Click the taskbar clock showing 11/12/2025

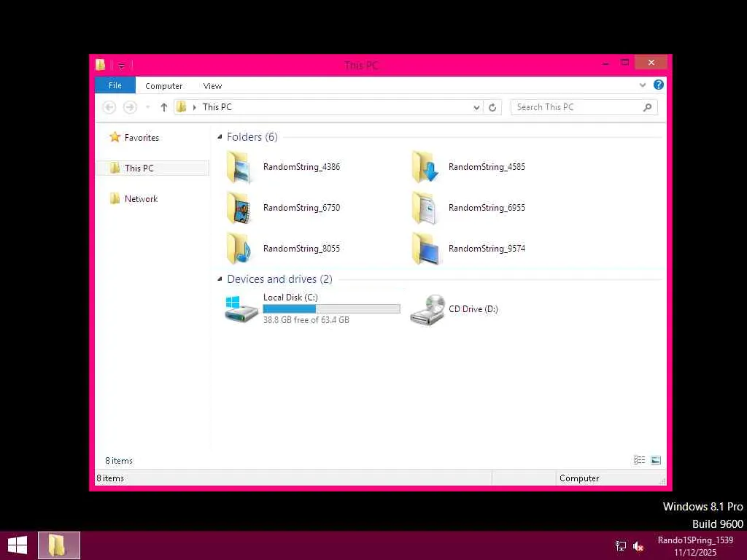click(695, 546)
